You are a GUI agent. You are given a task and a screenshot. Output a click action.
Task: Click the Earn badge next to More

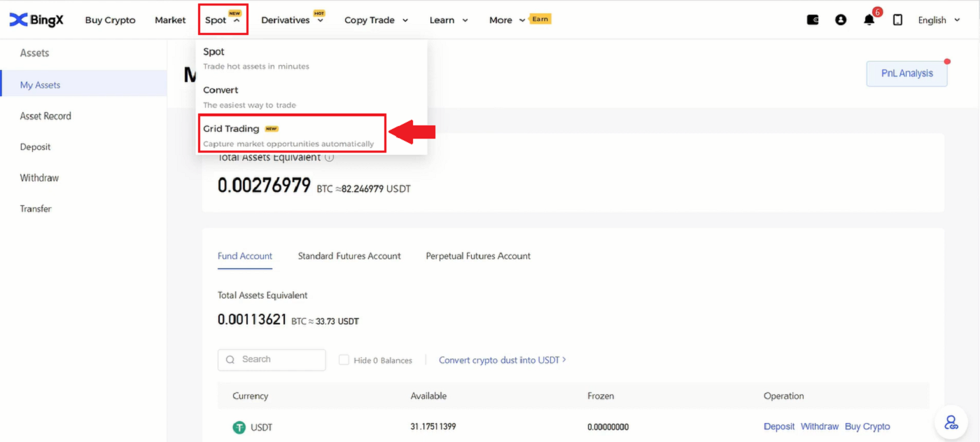point(540,19)
